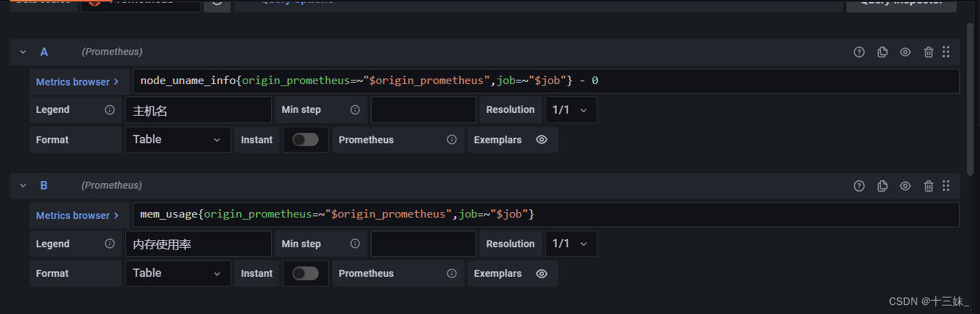
Task: Duplicate query A
Action: tap(882, 52)
